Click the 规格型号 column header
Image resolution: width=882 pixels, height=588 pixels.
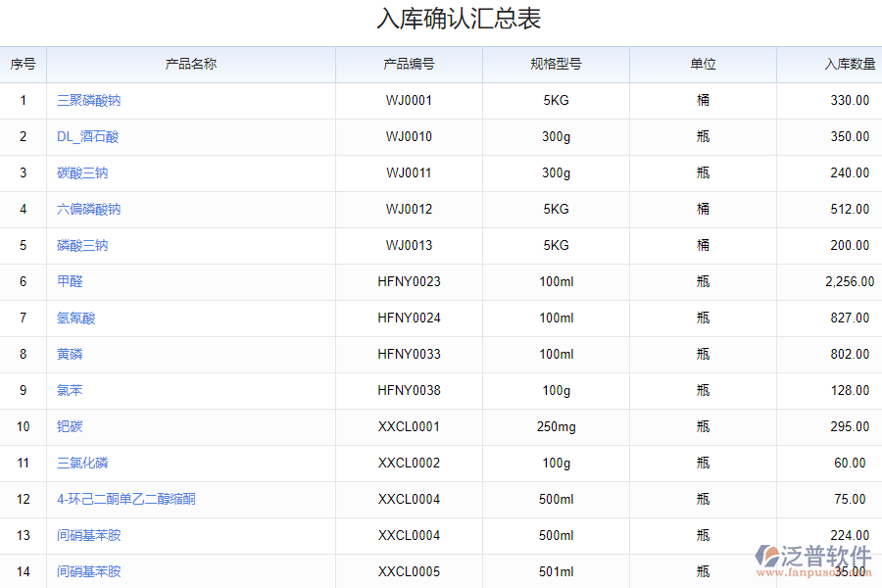coord(556,65)
